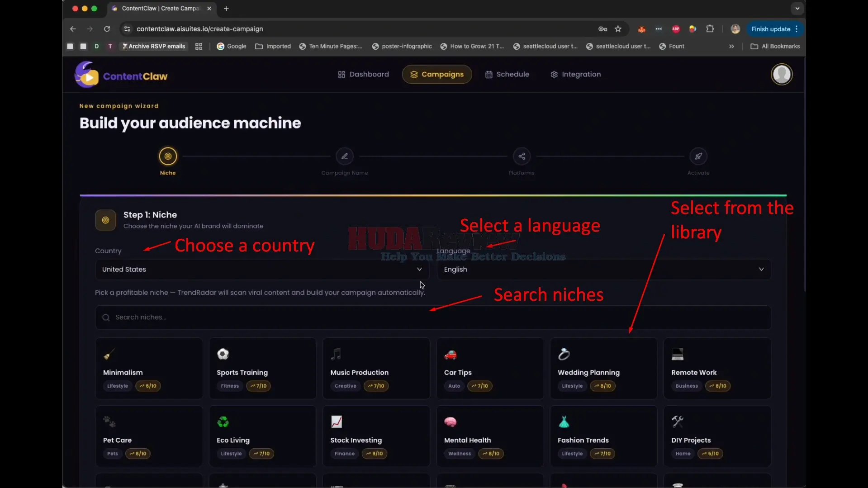Click the Creative tag on Music Production
The height and width of the screenshot is (488, 868).
[x=346, y=386]
